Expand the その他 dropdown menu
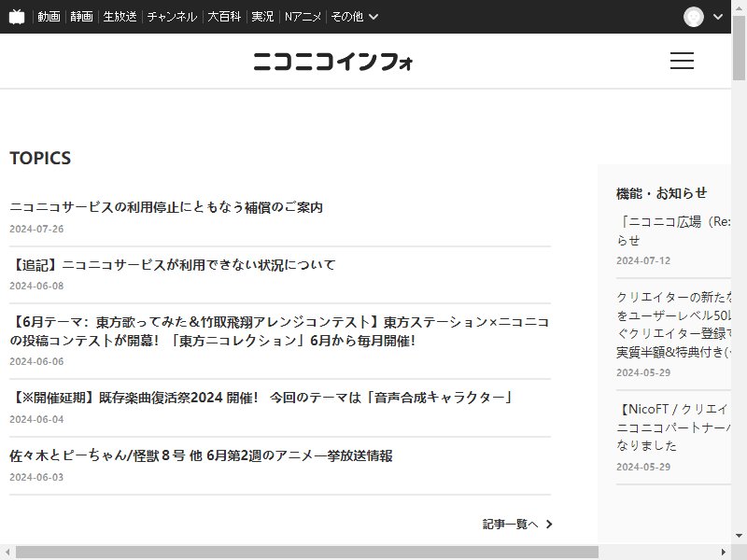This screenshot has width=747, height=560. click(x=354, y=17)
